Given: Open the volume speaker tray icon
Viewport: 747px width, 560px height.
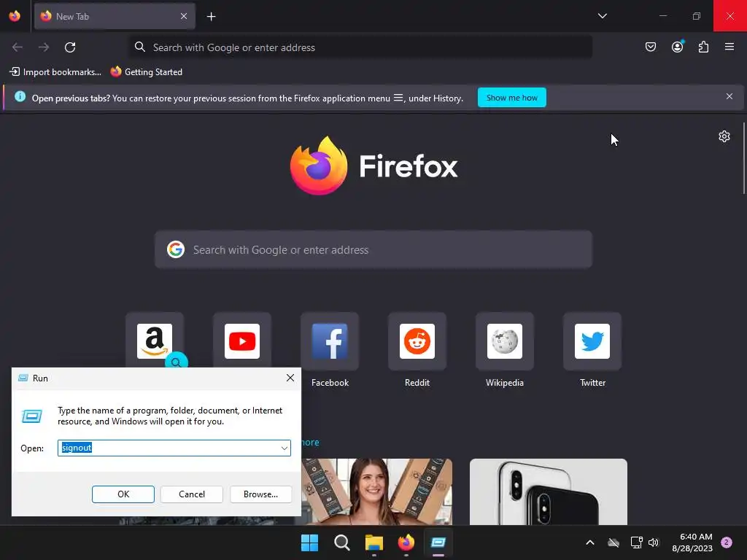Looking at the screenshot, I should click(654, 542).
